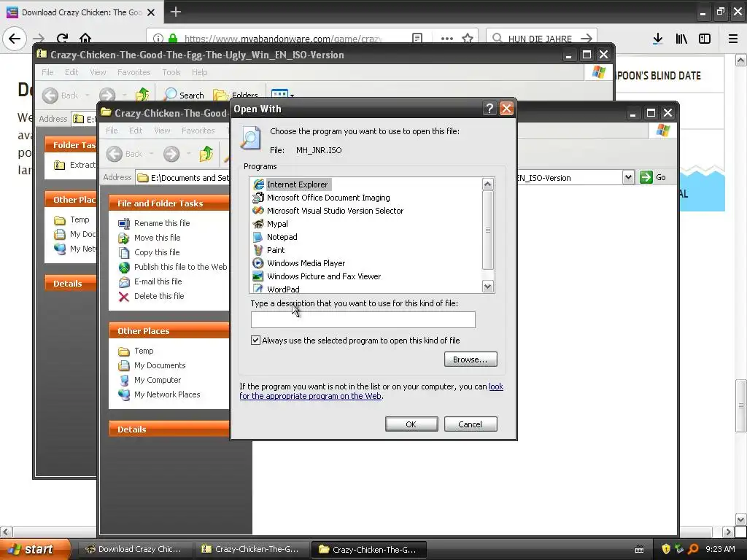Screen dimensions: 747x560
Task: Close the Download Crazy Chicken tab
Action: click(x=151, y=12)
